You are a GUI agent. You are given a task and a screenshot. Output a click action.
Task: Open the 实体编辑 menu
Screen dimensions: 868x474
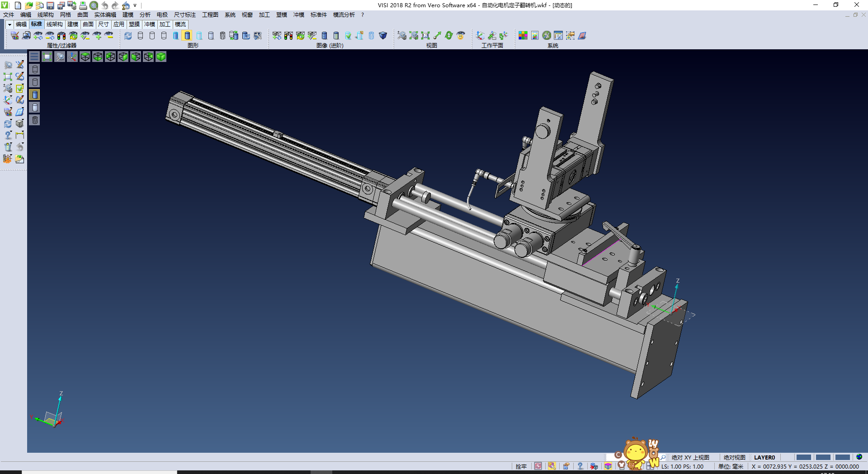tap(105, 15)
